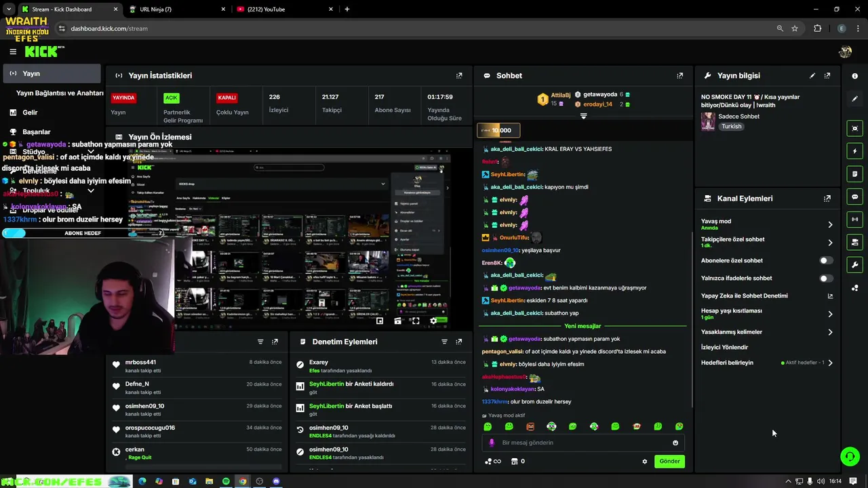Show hidden system tray icons

pos(788,481)
